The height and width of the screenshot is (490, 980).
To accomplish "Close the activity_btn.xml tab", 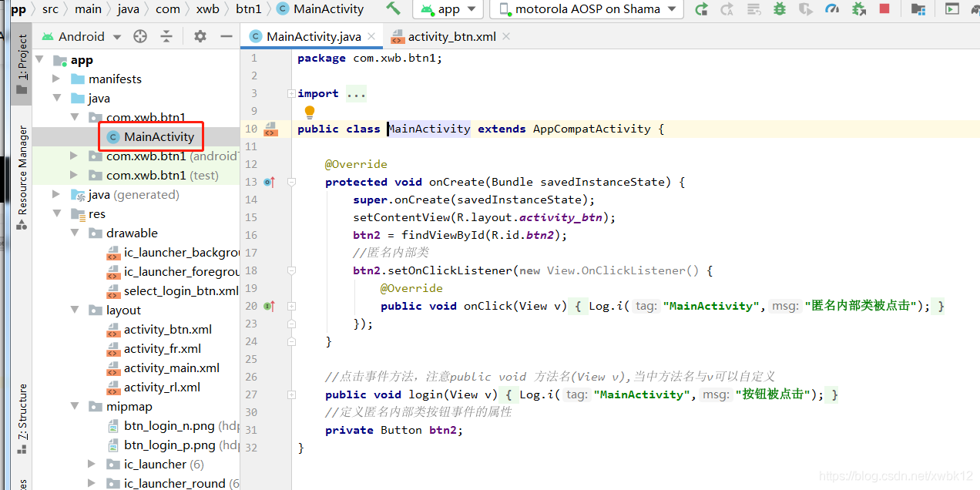I will pyautogui.click(x=505, y=36).
